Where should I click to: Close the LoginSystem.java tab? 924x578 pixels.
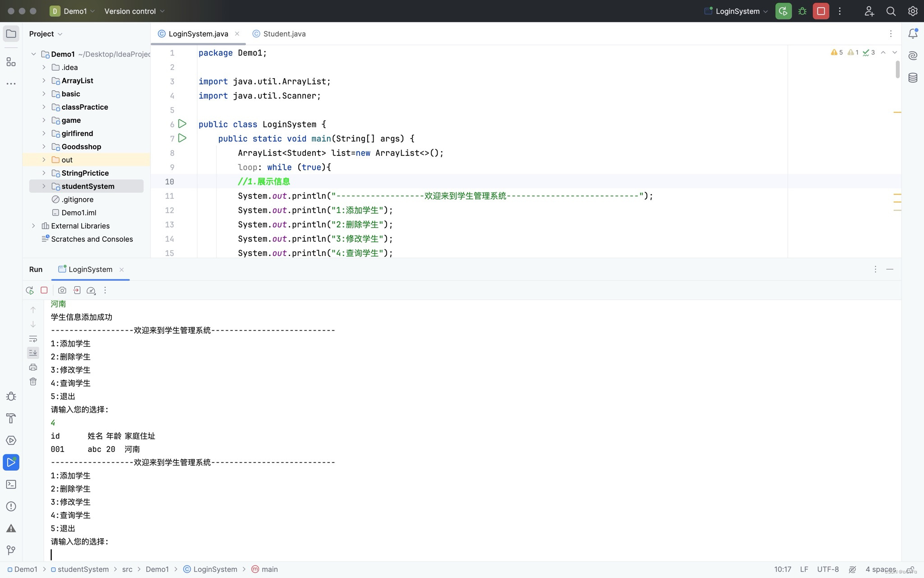(x=237, y=34)
